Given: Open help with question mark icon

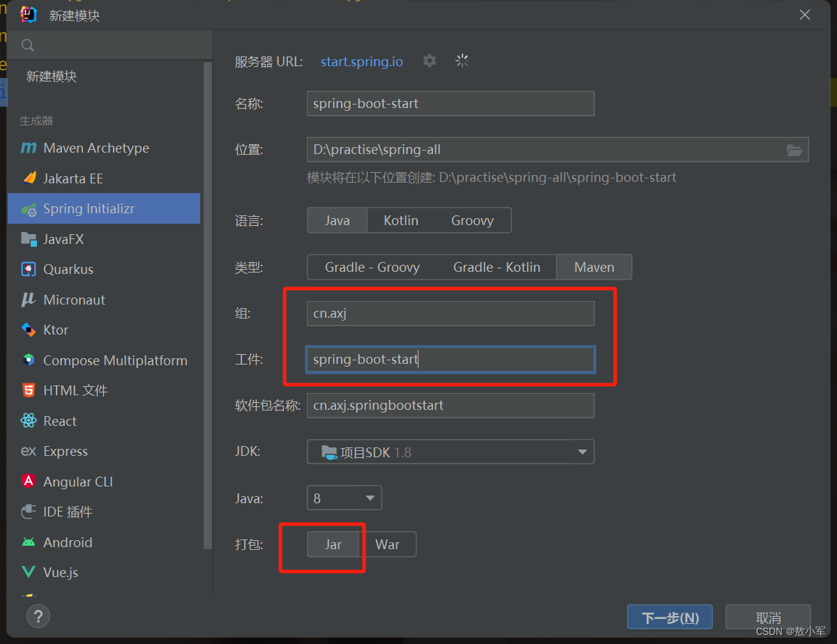Looking at the screenshot, I should coord(38,616).
